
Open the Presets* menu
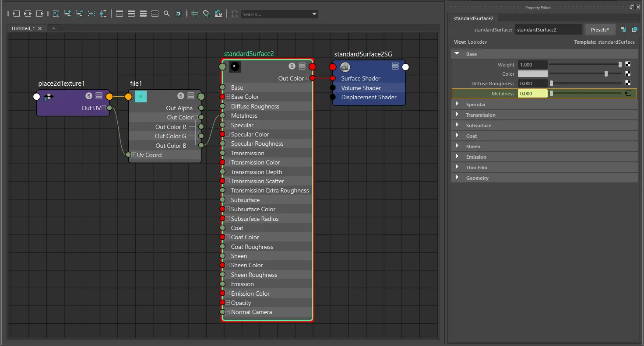click(x=600, y=30)
